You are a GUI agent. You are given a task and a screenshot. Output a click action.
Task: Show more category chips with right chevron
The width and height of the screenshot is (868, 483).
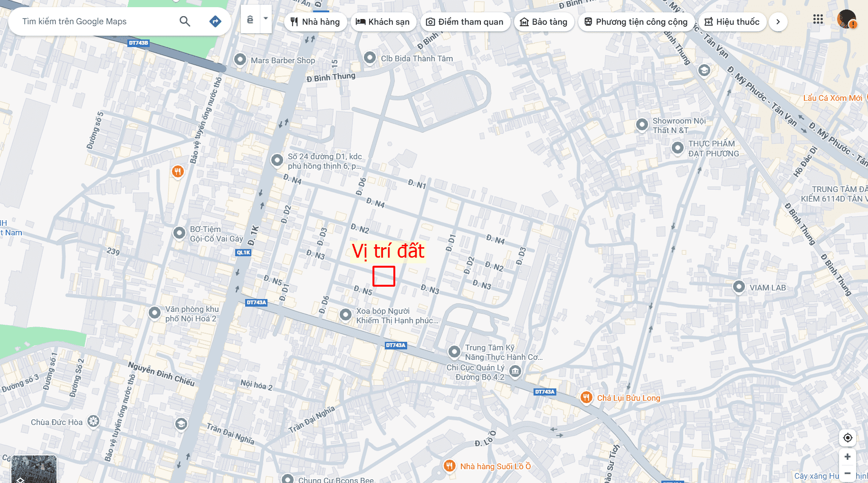pos(778,22)
